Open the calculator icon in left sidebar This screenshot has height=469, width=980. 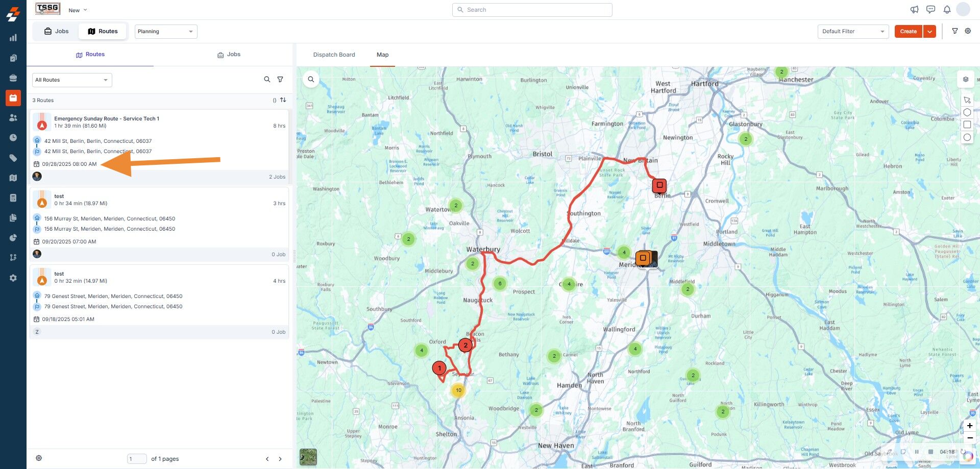click(13, 198)
